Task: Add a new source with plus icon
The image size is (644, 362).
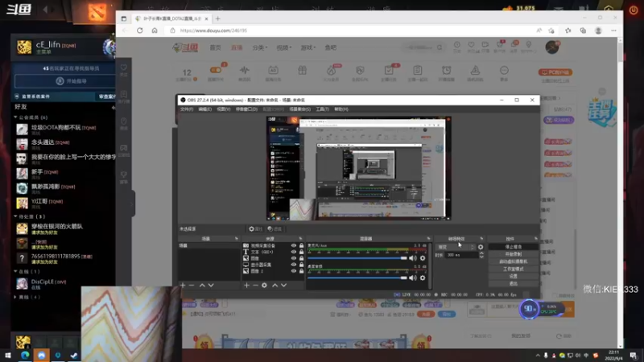Action: [x=246, y=285]
